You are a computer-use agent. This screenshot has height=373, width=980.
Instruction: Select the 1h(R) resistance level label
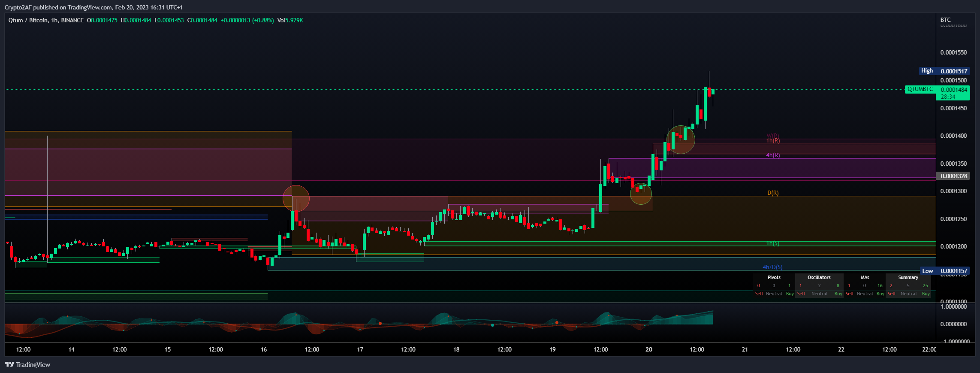773,141
